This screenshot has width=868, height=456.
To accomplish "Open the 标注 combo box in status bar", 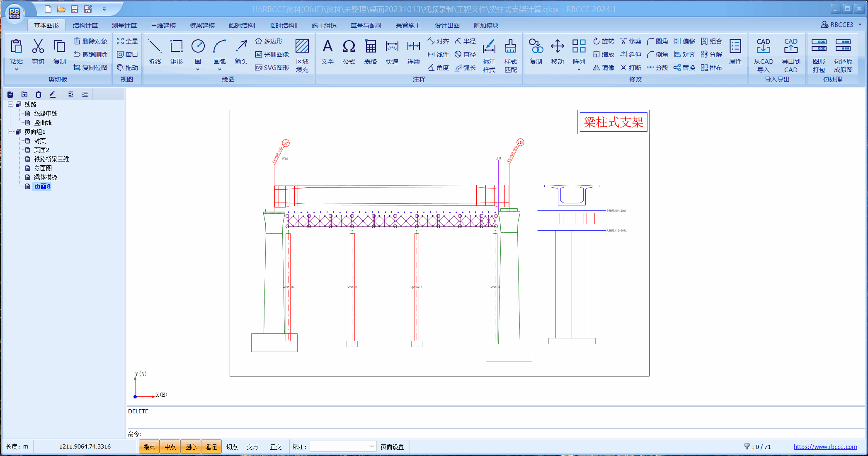I will tap(343, 446).
